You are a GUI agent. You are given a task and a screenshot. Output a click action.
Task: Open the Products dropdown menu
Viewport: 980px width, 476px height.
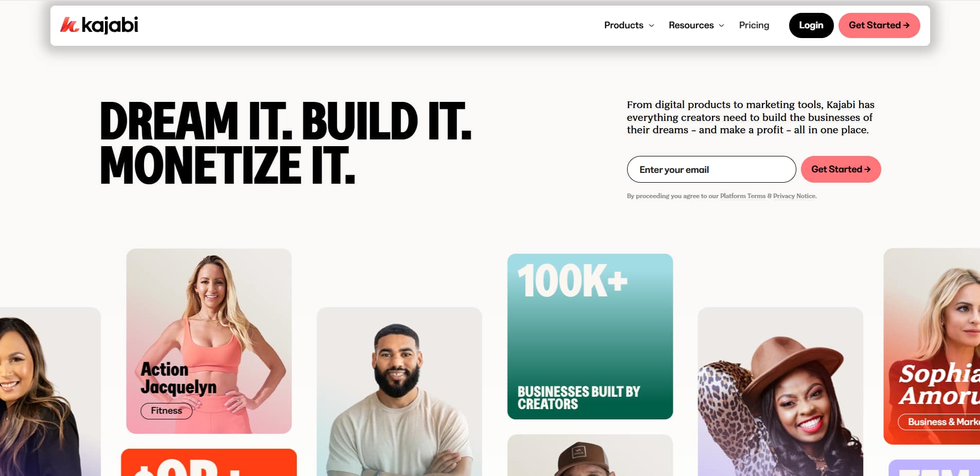pyautogui.click(x=629, y=25)
